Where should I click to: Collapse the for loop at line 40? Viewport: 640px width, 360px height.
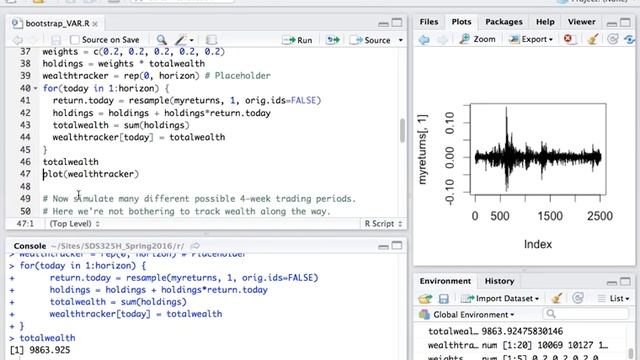point(36,88)
